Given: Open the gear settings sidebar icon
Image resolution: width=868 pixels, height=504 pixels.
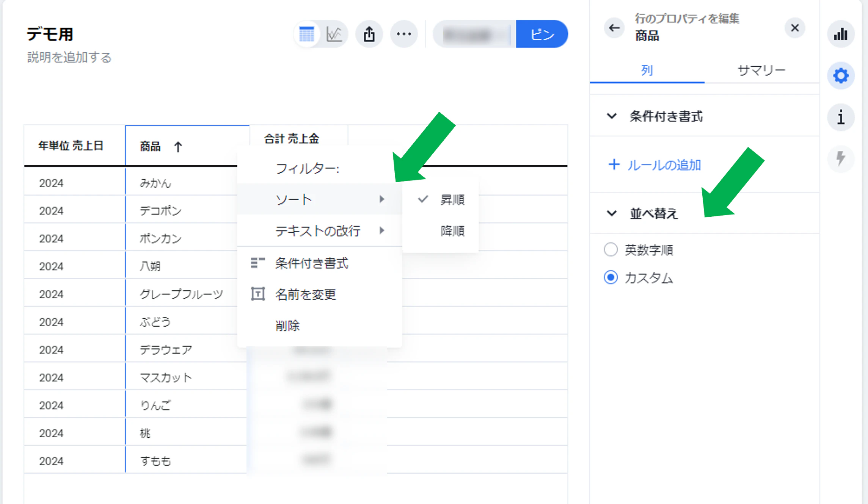Looking at the screenshot, I should (x=841, y=76).
